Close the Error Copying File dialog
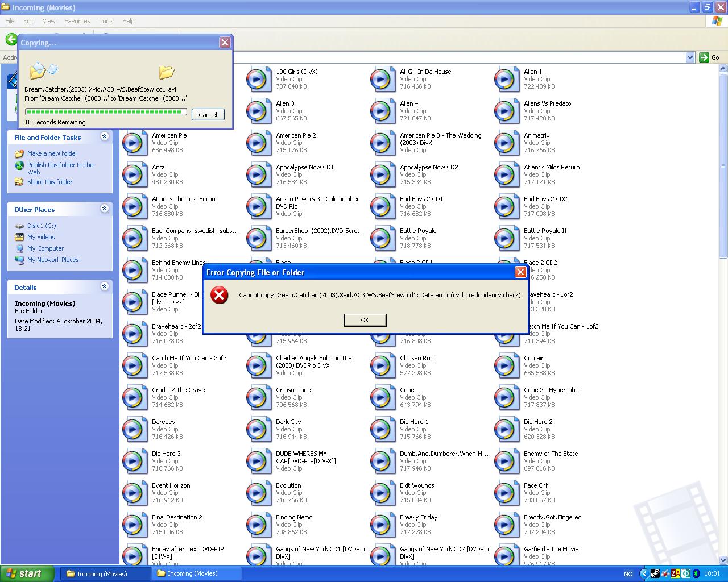Image resolution: width=728 pixels, height=582 pixels. (x=520, y=272)
